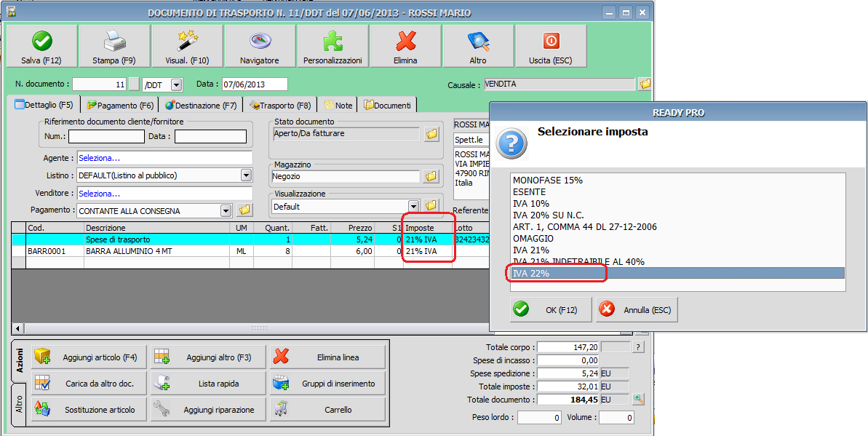Select IVA 21% INDETRAIBILE AL 40% option
868x436 pixels.
677,261
